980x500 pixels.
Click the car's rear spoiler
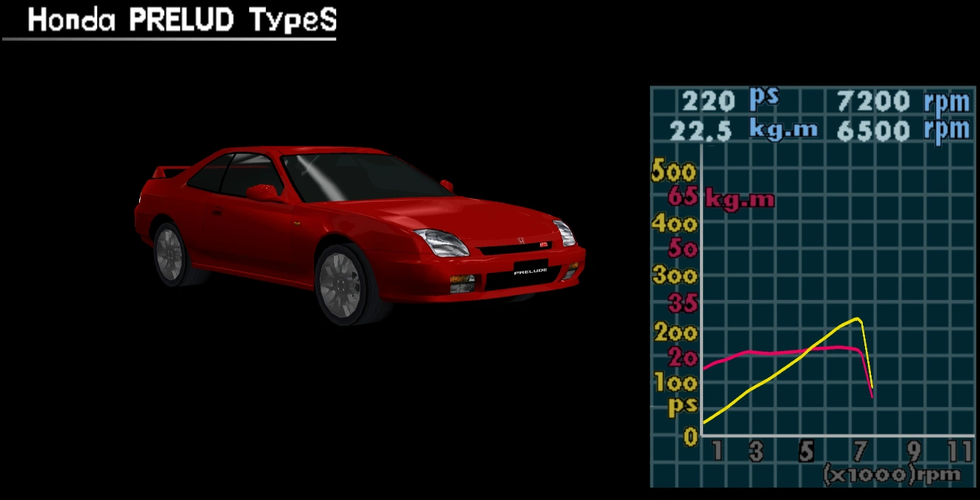[168, 172]
